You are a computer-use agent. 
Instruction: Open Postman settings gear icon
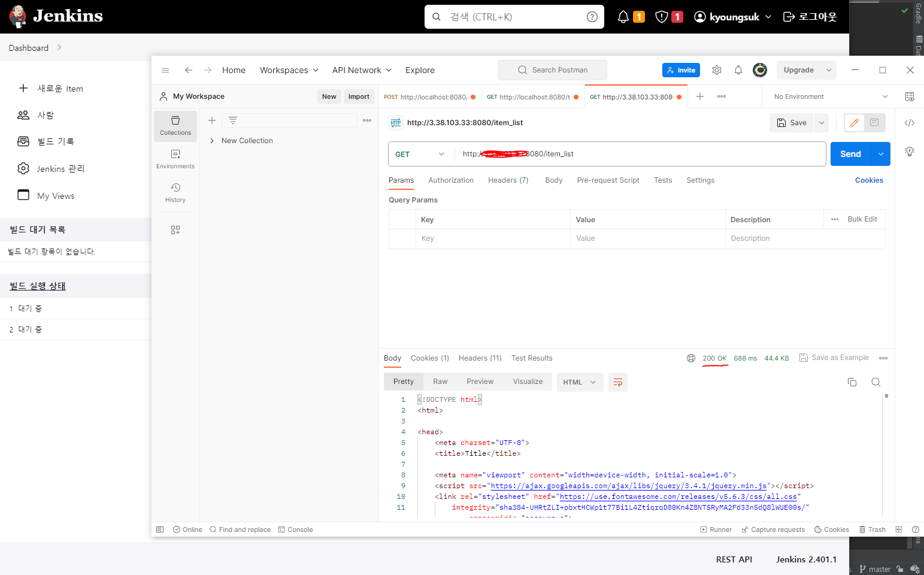[717, 70]
